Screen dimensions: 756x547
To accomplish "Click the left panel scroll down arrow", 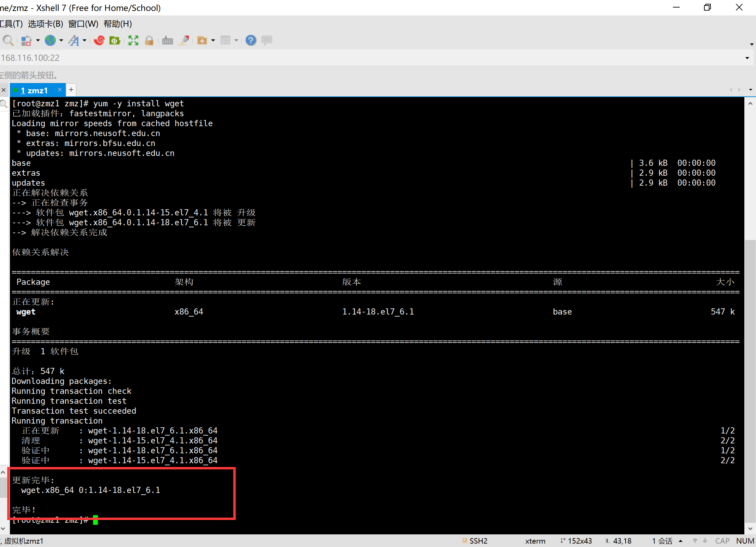I will [x=3, y=529].
